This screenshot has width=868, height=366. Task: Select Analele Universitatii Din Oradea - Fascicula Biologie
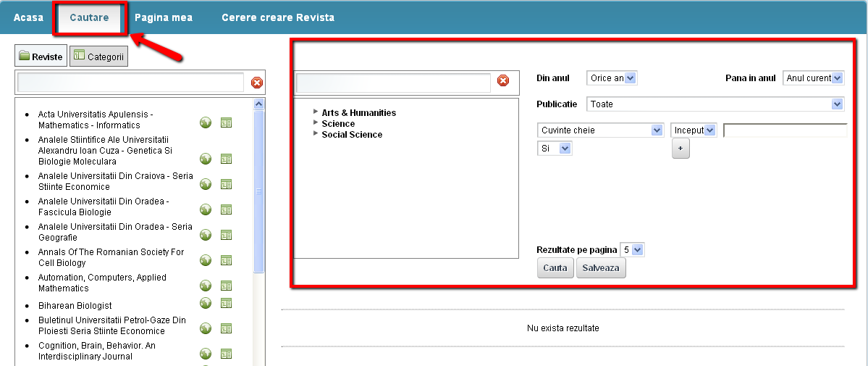tap(104, 207)
